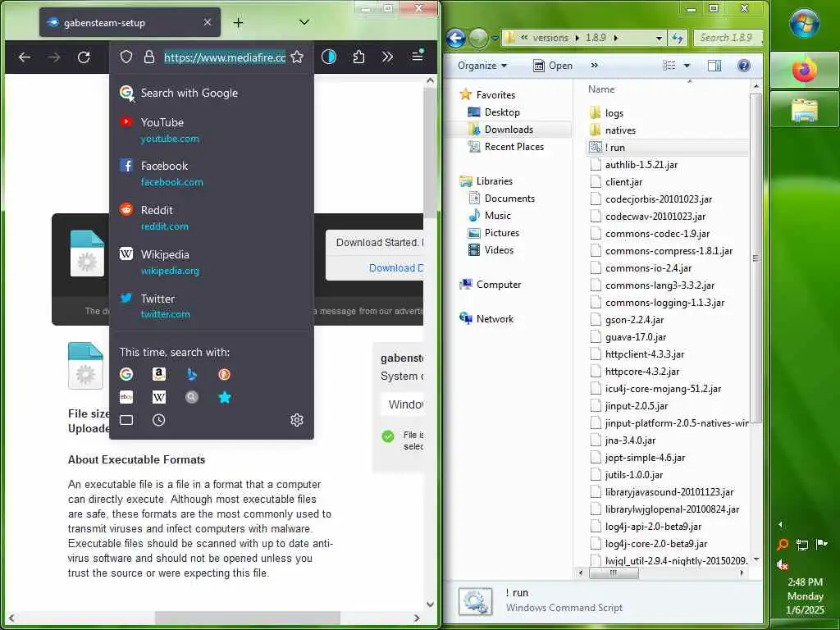Open Explorer recent pages dropdown arrow
Viewport: 840px width, 630px height.
[495, 38]
